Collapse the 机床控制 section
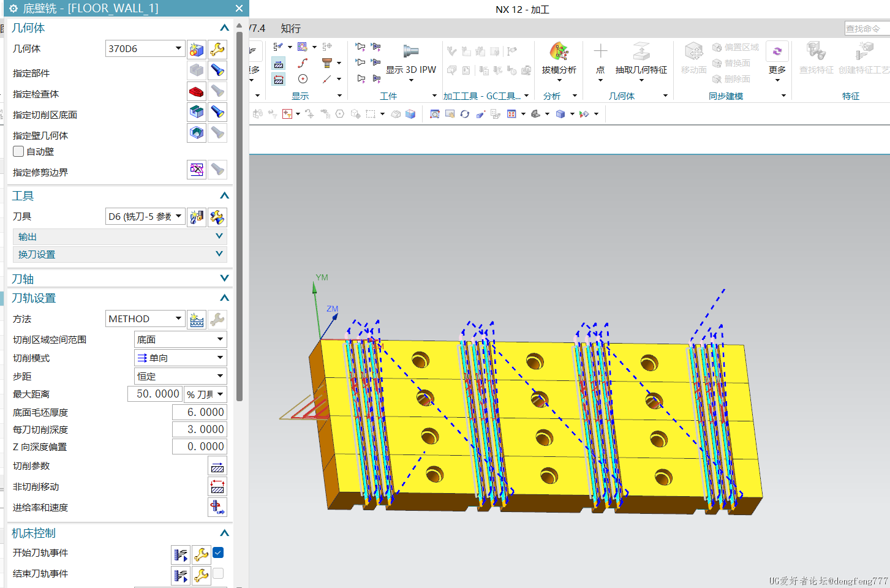The height and width of the screenshot is (588, 890). pyautogui.click(x=224, y=533)
